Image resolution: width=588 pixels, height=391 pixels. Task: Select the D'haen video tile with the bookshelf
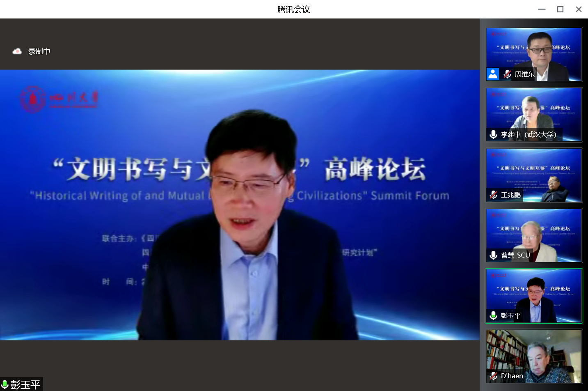534,356
